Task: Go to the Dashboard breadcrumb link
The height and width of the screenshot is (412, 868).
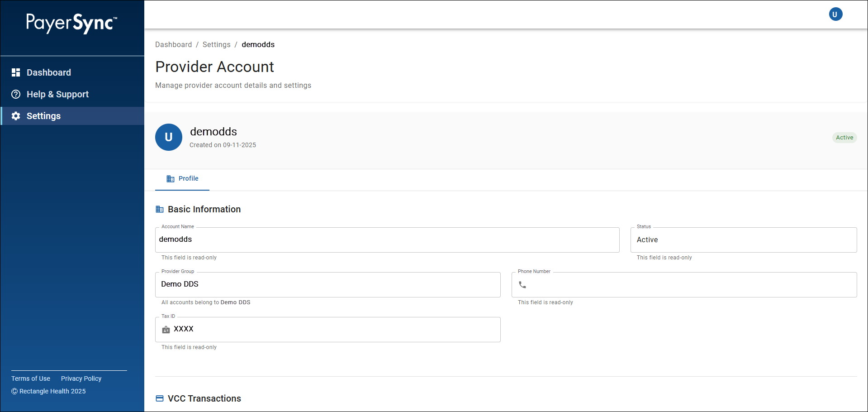Action: (174, 44)
